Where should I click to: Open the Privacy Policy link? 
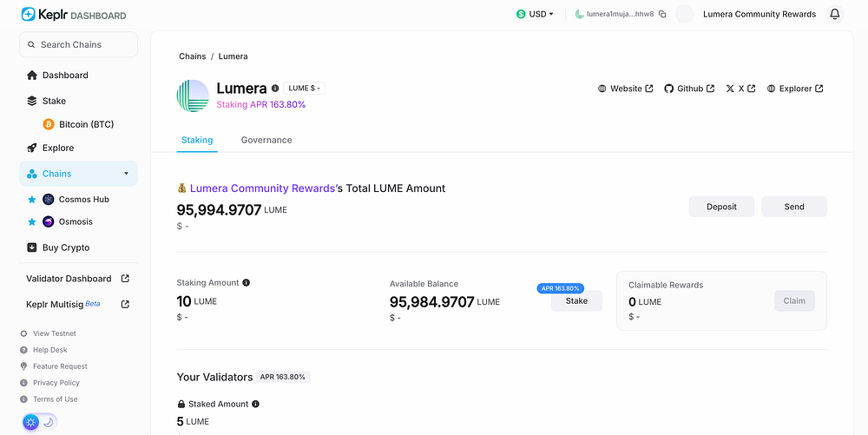56,383
